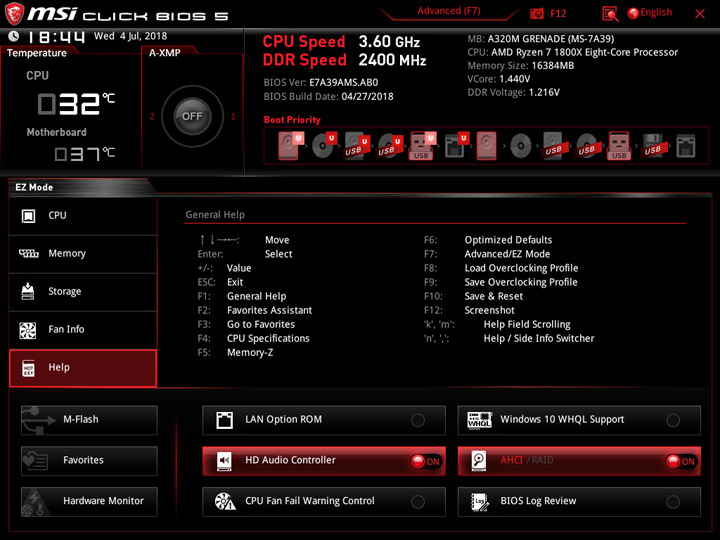Click the F4 CPU Specifications help line

(x=253, y=338)
